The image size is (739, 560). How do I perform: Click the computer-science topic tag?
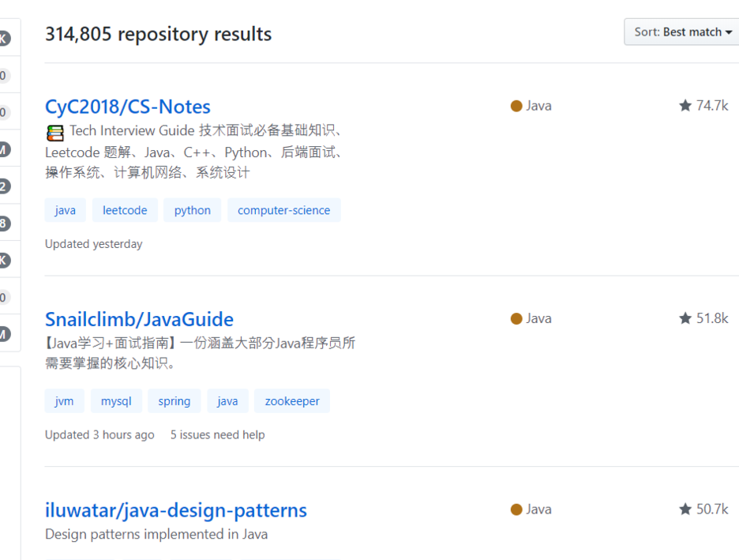point(283,210)
